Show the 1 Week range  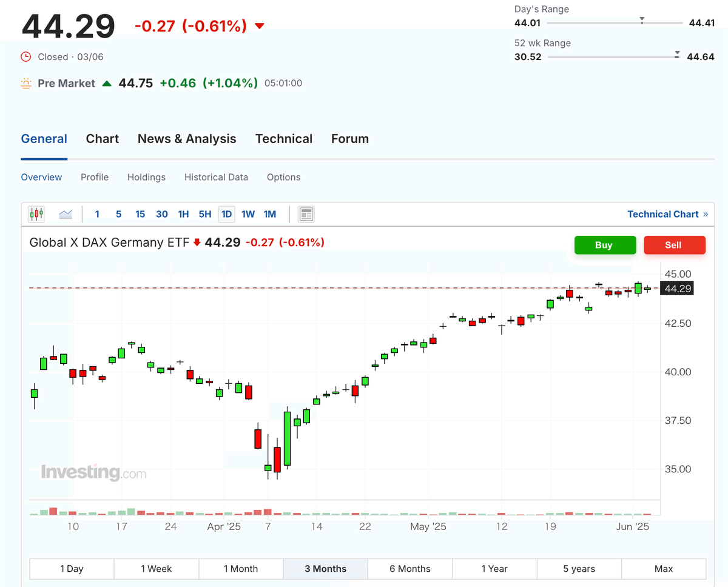point(157,569)
